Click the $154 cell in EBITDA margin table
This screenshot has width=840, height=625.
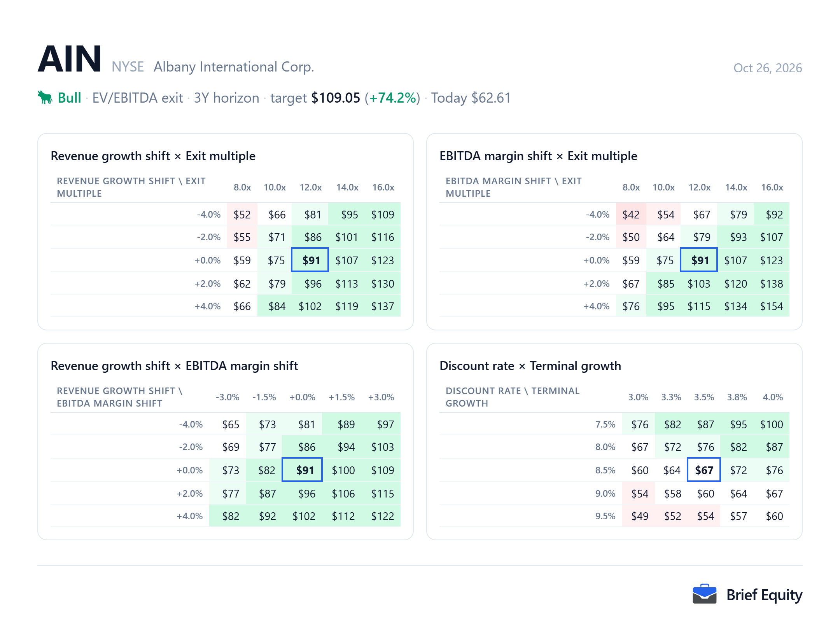click(x=772, y=306)
